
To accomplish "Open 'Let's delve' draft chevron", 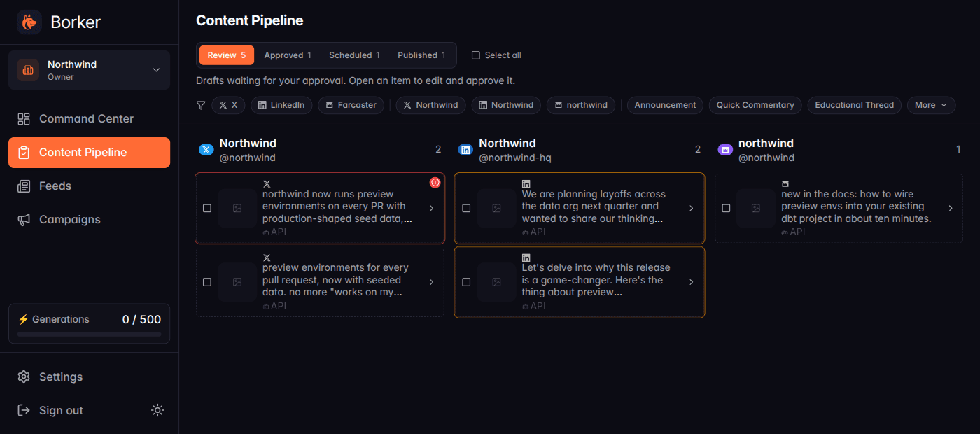I will click(x=691, y=282).
